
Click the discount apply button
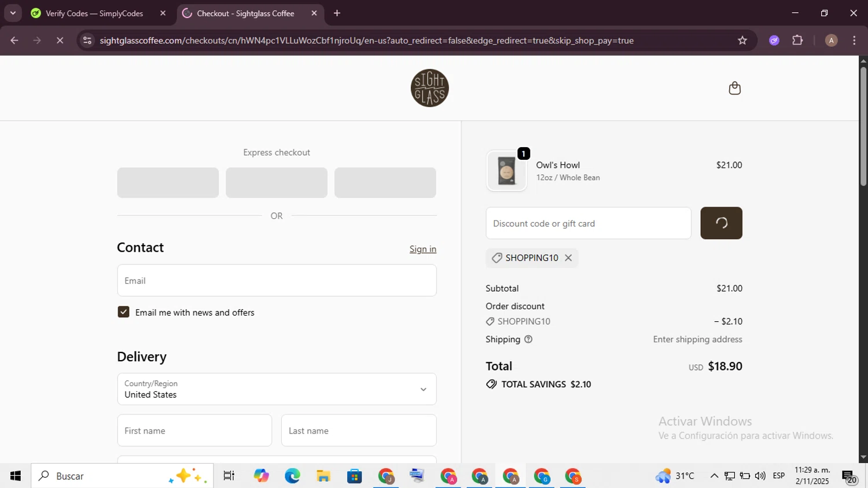721,223
